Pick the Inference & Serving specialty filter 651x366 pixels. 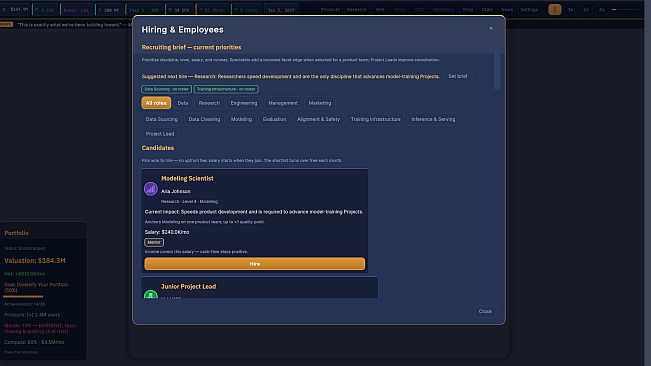click(x=433, y=119)
